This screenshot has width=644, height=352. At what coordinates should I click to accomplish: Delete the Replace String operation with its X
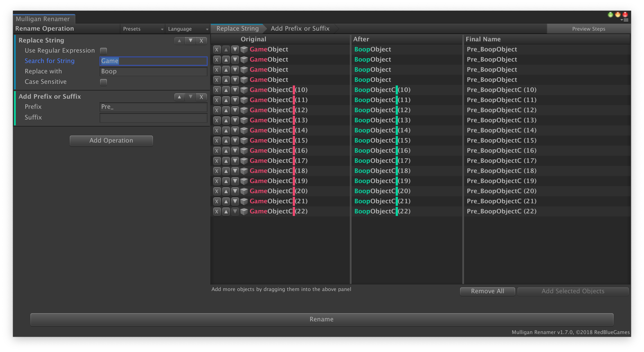click(201, 40)
